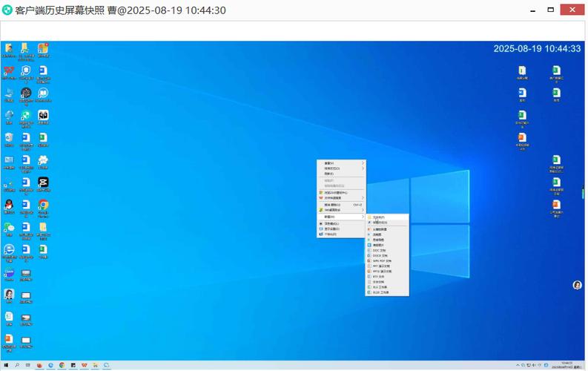
Task: Switch to WPS Office on the taskbar
Action: [x=85, y=365]
